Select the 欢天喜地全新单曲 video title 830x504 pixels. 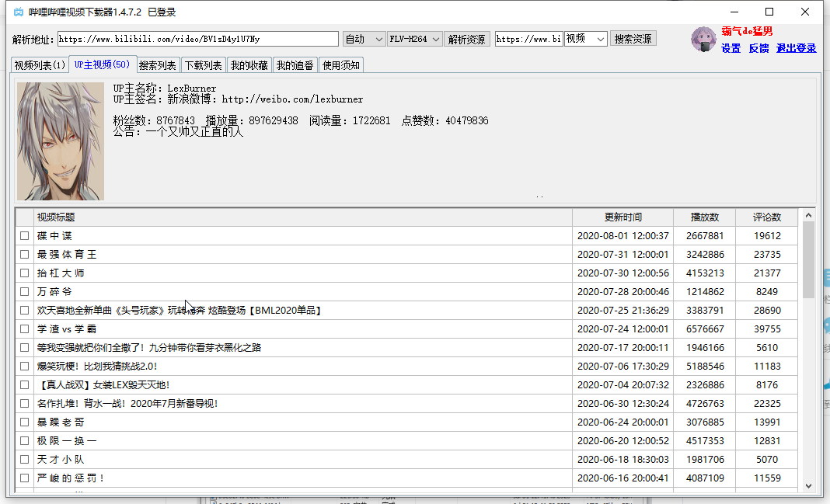click(180, 311)
